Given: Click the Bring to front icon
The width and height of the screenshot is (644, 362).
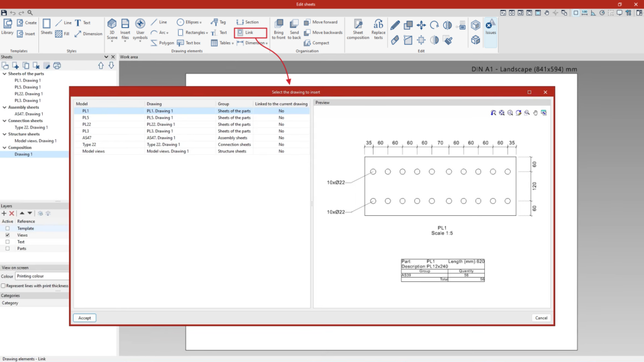Looking at the screenshot, I should point(279,29).
